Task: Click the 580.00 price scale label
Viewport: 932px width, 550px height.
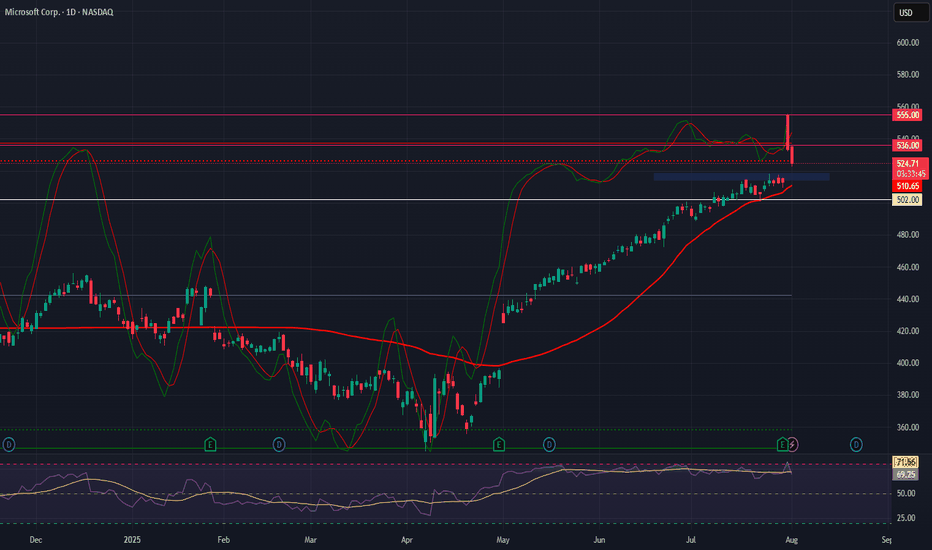Action: tap(908, 75)
